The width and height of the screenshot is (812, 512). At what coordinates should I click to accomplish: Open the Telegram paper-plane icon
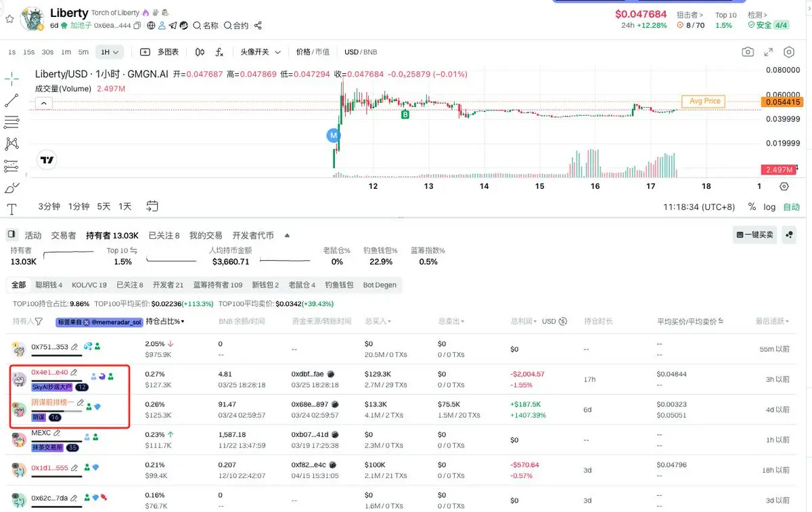[173, 26]
